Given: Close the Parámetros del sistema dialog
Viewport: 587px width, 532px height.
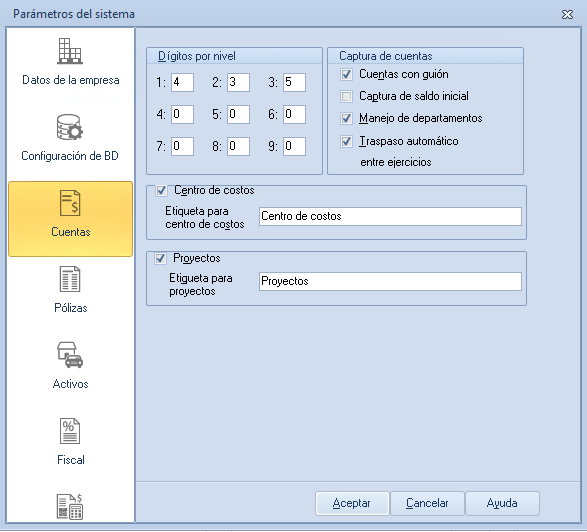Looking at the screenshot, I should tap(567, 15).
